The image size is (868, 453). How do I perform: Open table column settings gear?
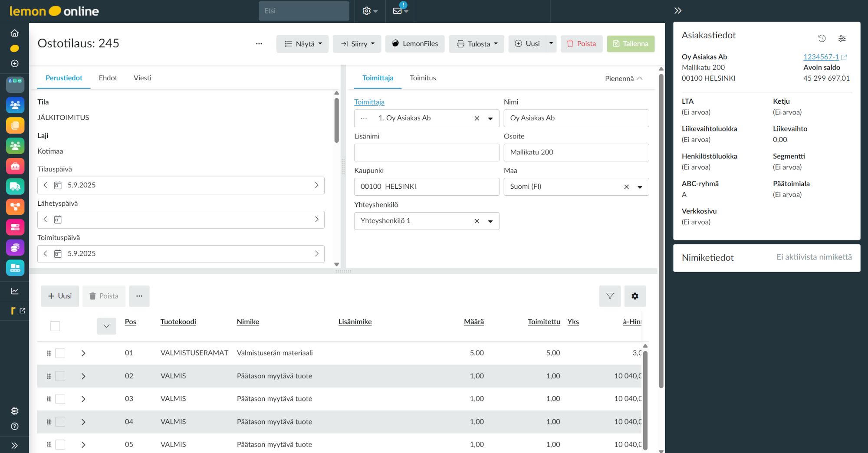point(635,296)
